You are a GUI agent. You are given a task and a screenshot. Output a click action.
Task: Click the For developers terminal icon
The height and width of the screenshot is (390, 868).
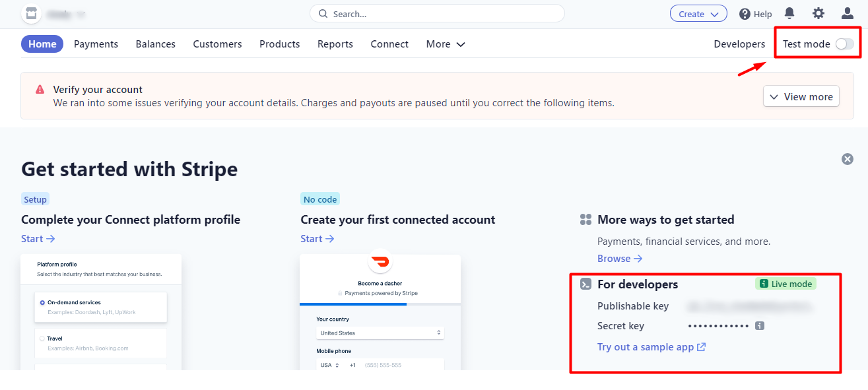(585, 284)
